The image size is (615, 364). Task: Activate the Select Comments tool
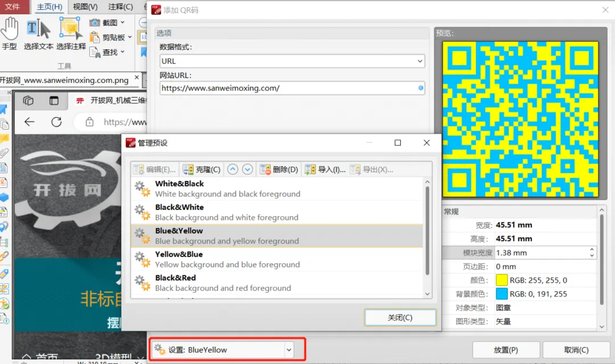71,34
